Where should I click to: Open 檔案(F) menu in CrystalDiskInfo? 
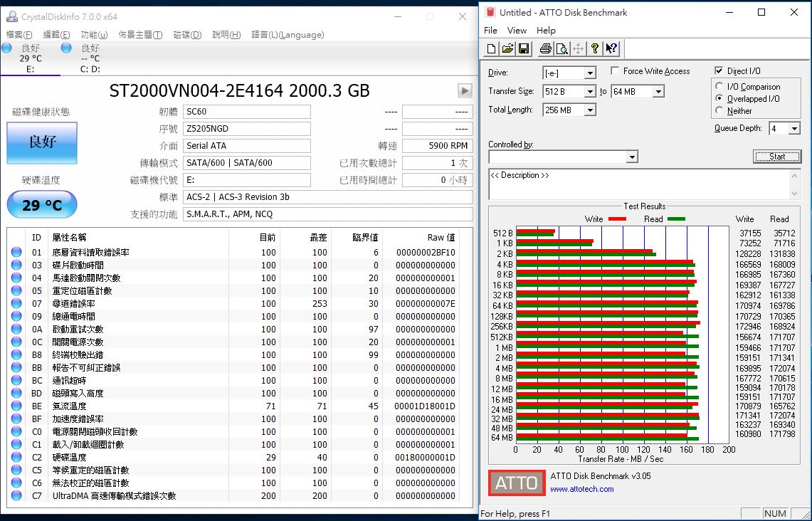(x=19, y=35)
